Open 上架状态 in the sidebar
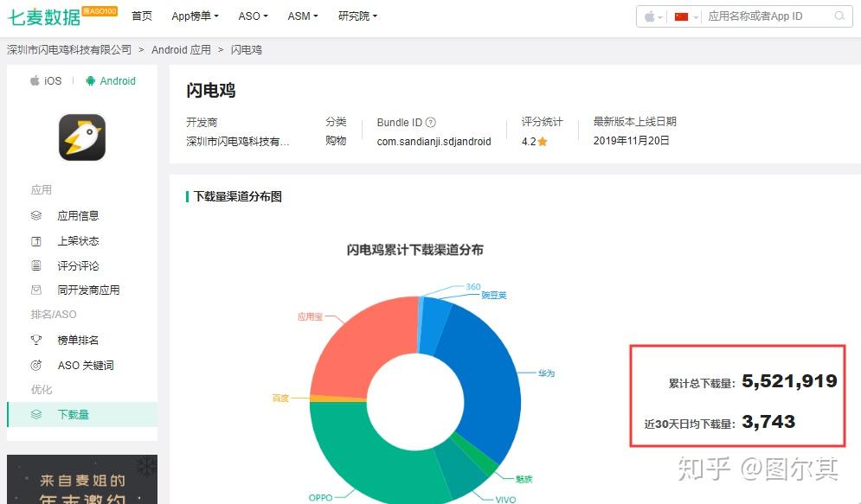The image size is (861, 504). [x=78, y=240]
